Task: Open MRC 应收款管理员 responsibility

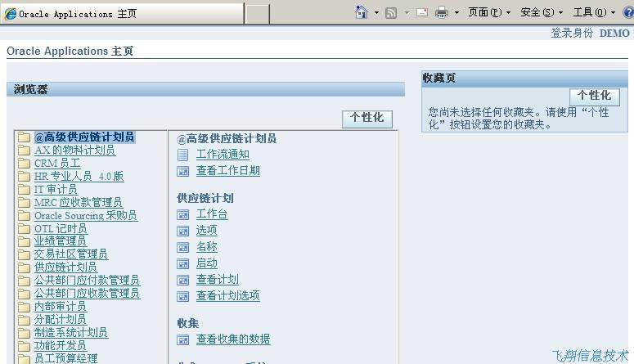Action: click(78, 203)
